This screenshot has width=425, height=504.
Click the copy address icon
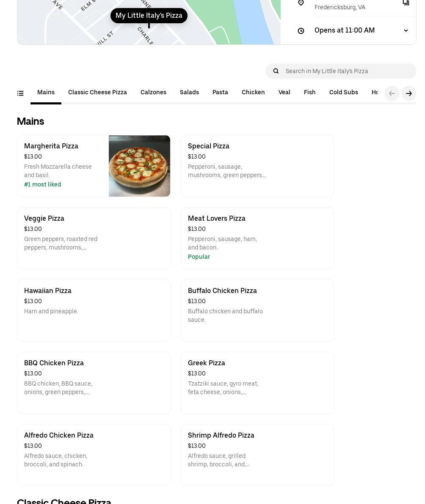pos(406,3)
